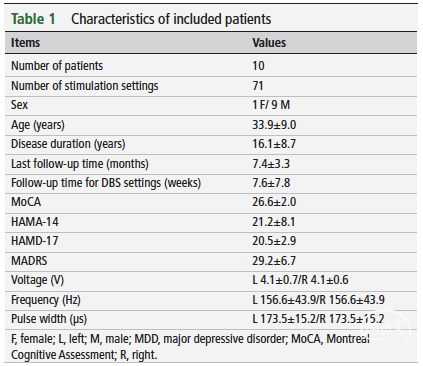Click the Last follow-up time (months) label

80,164
